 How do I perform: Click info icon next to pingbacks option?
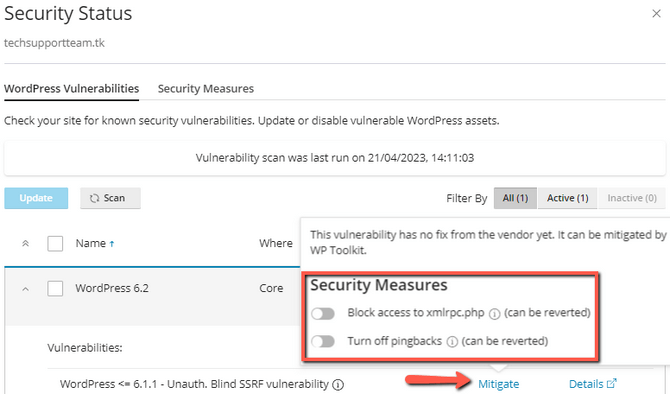452,342
